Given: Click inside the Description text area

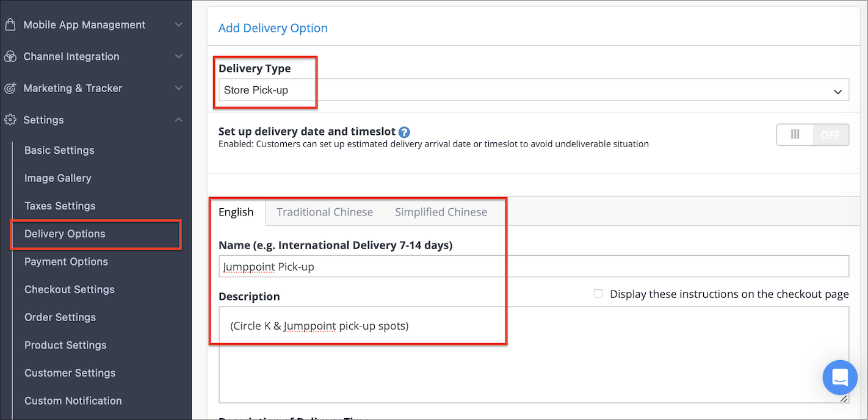Looking at the screenshot, I should coord(533,355).
